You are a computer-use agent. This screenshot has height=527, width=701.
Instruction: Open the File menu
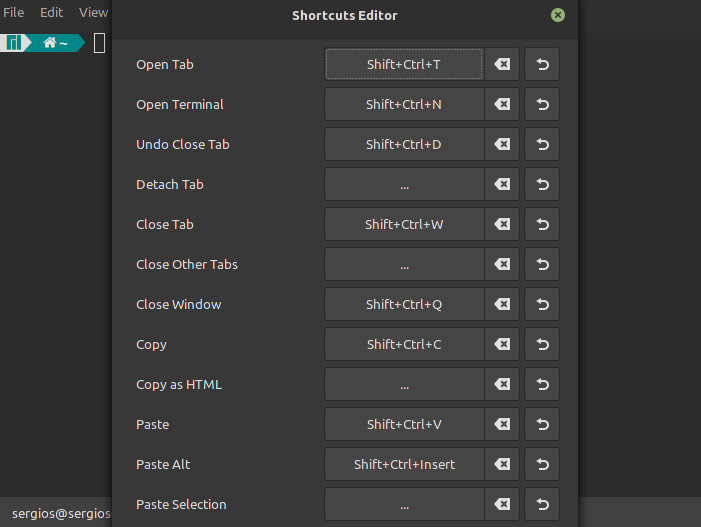point(13,13)
